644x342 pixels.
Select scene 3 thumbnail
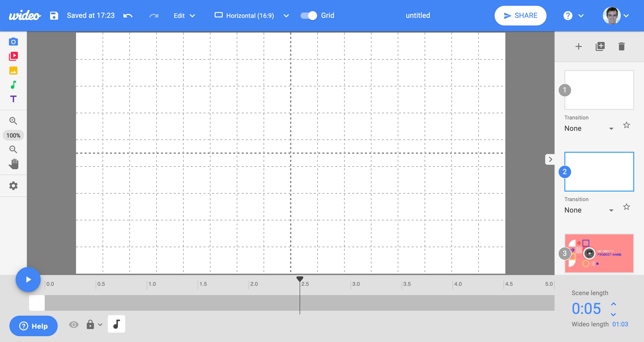coord(599,253)
